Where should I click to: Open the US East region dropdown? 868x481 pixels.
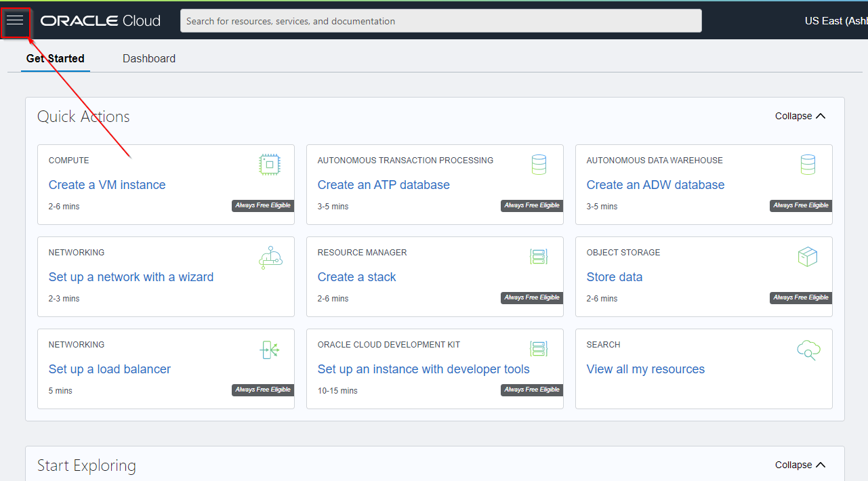point(835,21)
